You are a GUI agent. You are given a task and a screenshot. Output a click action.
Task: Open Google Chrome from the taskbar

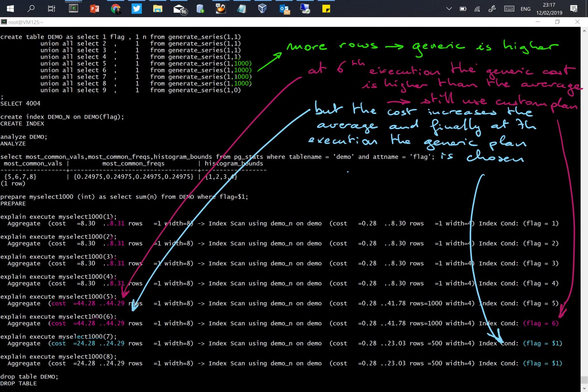coord(115,9)
